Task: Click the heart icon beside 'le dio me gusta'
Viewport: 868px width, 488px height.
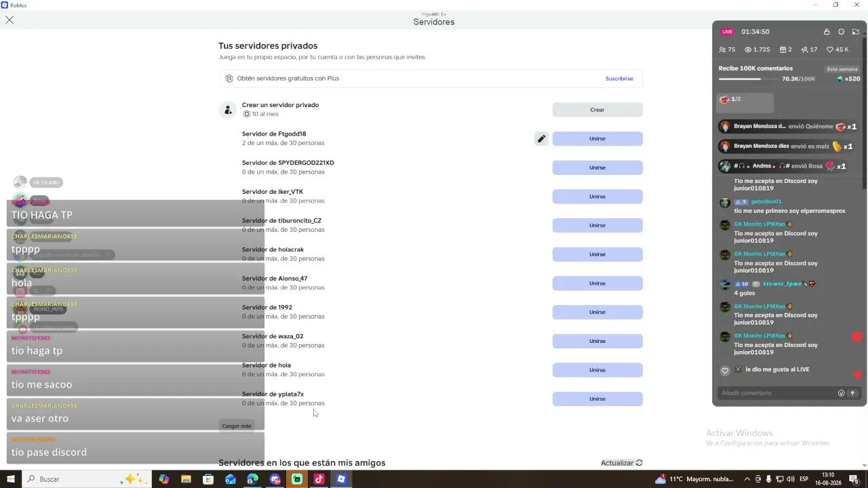Action: coord(725,371)
